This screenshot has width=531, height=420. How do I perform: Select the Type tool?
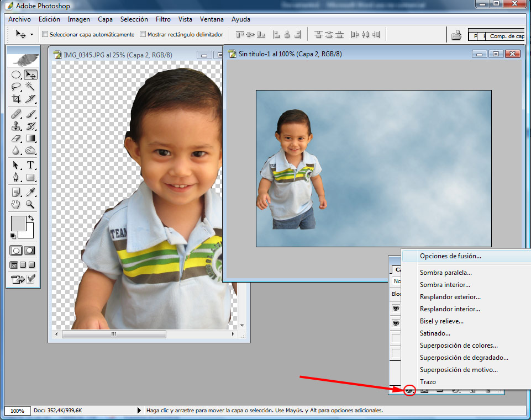click(30, 166)
